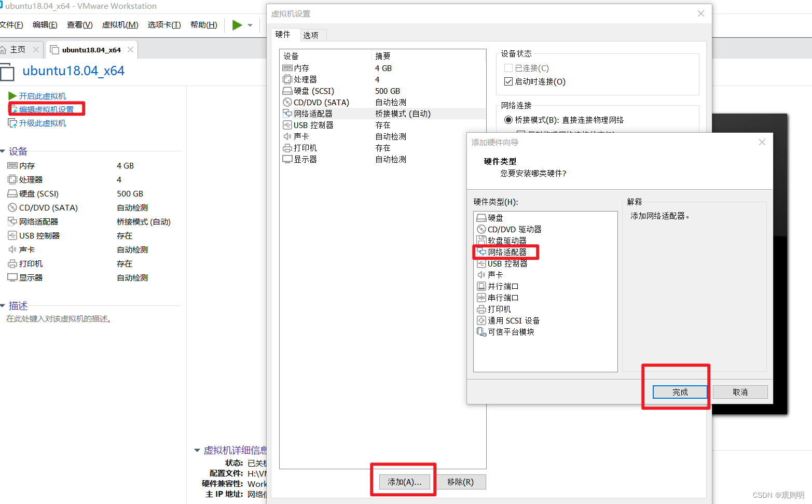Viewport: 812px width, 504px height.
Task: Click the CD/DVD (SATA) icon in main window
Action: pyautogui.click(x=12, y=207)
